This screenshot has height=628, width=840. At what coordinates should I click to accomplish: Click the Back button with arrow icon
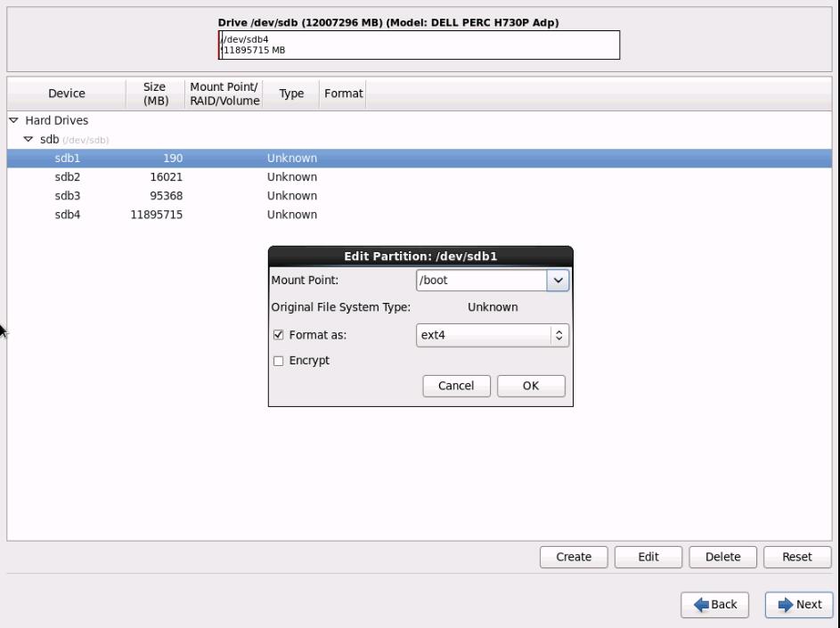pyautogui.click(x=715, y=604)
